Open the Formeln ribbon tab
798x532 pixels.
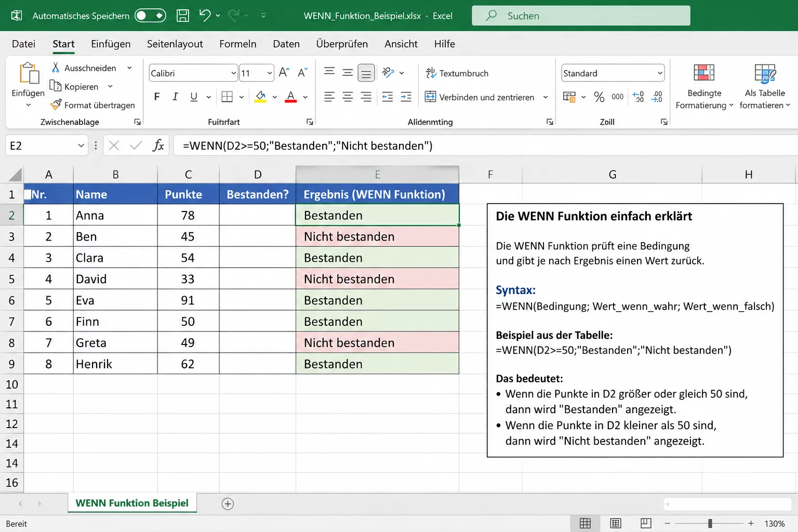[x=237, y=44]
